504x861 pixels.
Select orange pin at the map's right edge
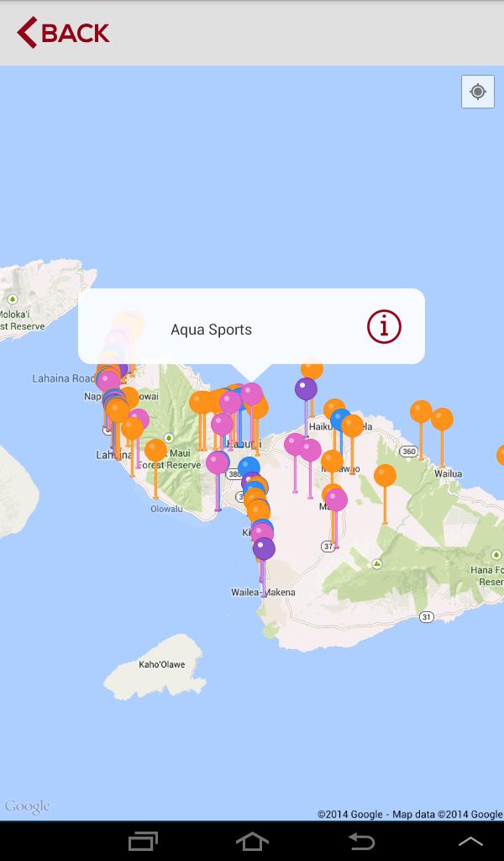[x=501, y=456]
